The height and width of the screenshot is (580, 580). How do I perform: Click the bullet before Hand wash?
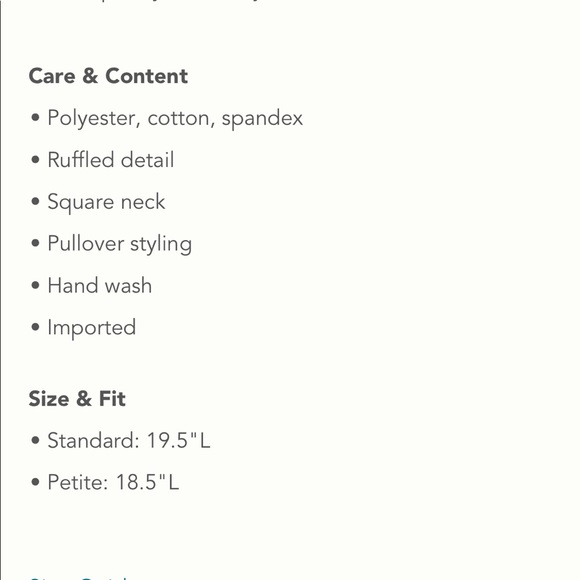click(x=35, y=286)
